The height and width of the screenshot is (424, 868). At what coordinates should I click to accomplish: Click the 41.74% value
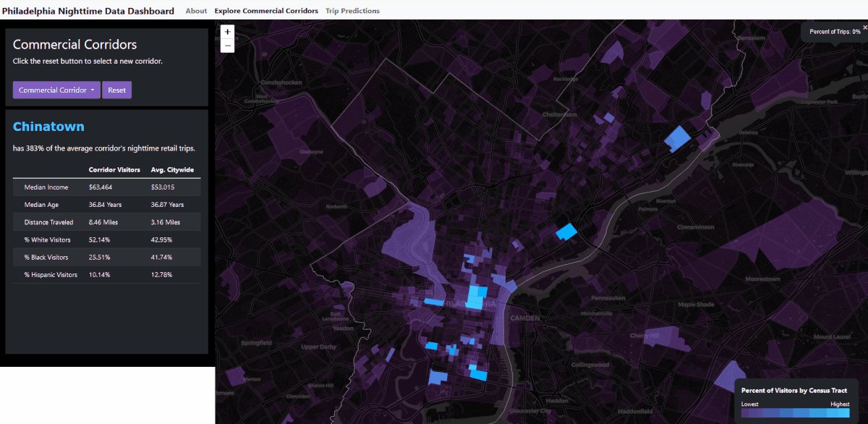click(162, 257)
